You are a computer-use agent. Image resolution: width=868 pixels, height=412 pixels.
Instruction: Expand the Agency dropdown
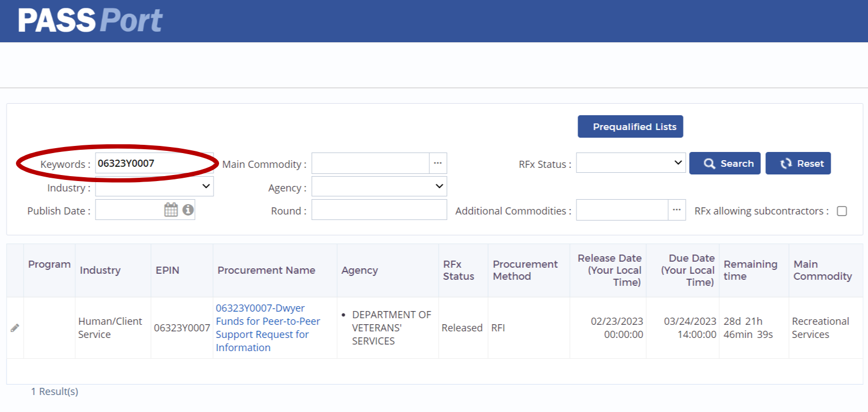379,187
